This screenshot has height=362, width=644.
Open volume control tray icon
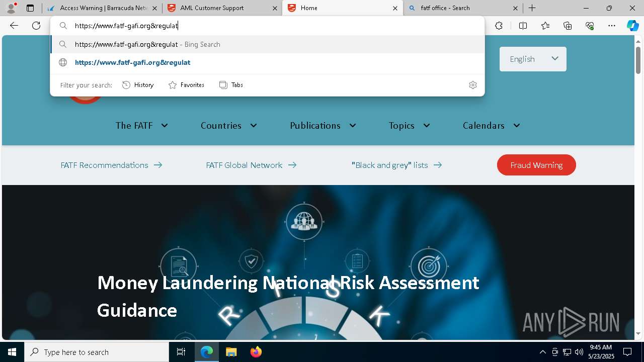tap(579, 352)
